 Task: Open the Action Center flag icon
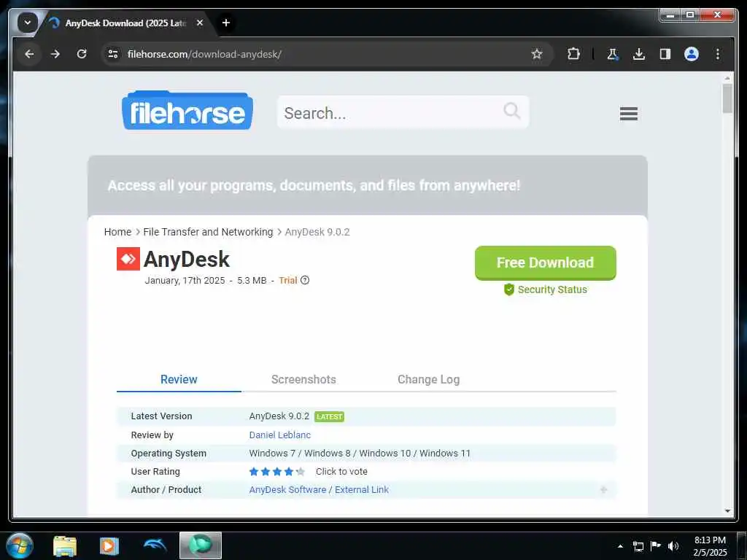(655, 546)
